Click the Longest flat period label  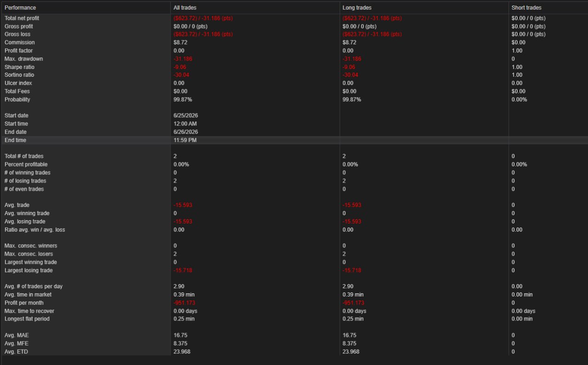coord(27,319)
